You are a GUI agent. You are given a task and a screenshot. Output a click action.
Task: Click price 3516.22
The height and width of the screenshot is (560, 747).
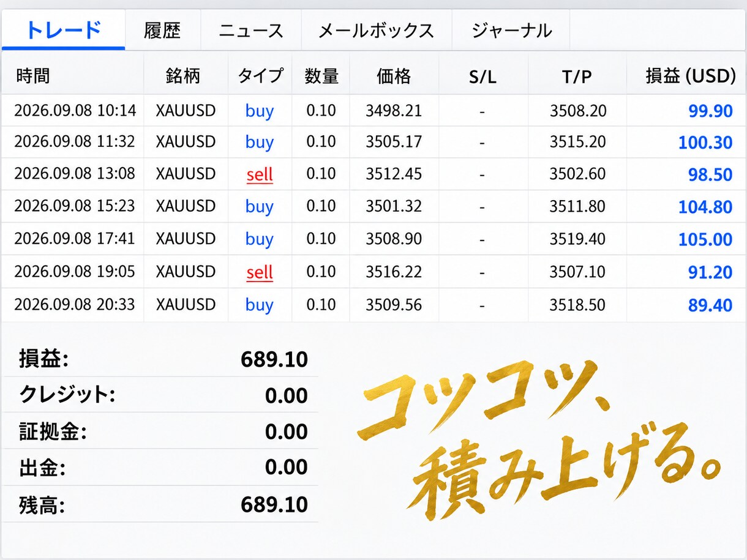point(394,272)
